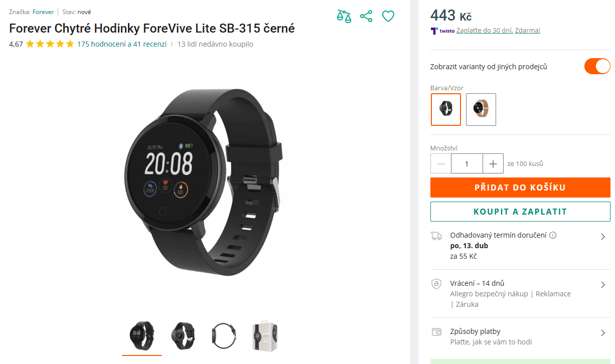Click the compare products scales icon
Screen dimensions: 615x364
pos(344,16)
